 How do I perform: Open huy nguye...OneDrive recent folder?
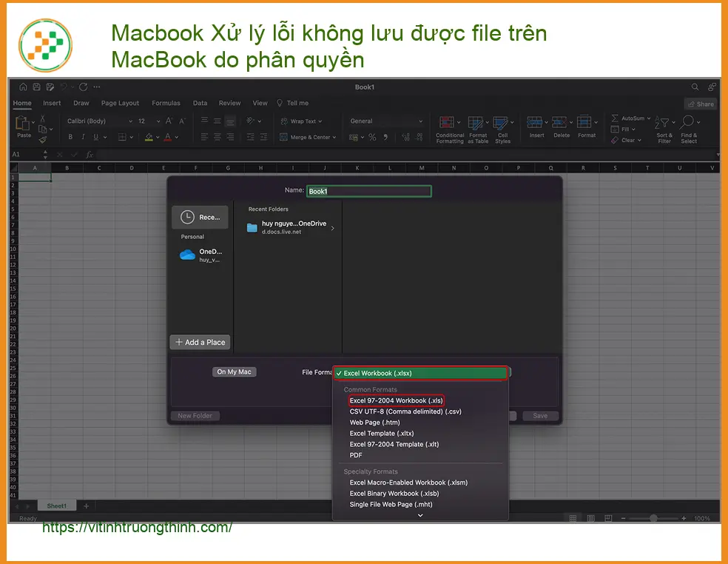pos(291,227)
